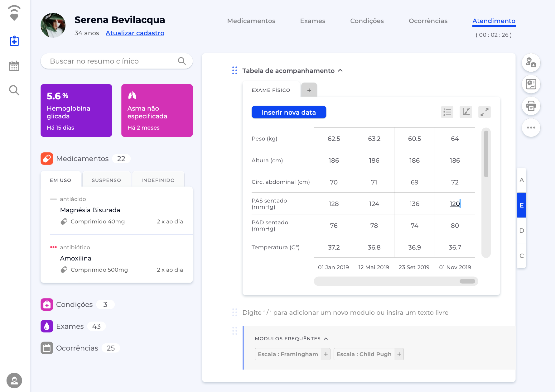Open the Exames top tab

point(313,21)
